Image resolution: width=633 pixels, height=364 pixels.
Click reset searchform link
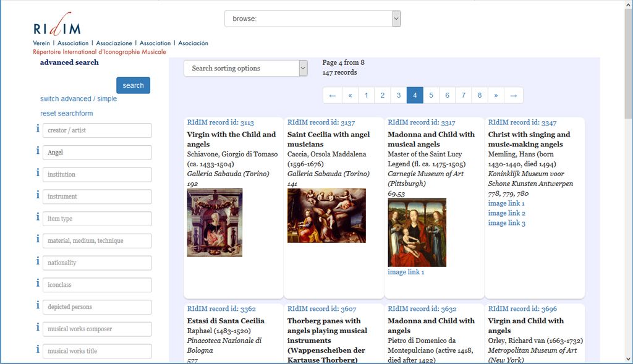tap(67, 114)
